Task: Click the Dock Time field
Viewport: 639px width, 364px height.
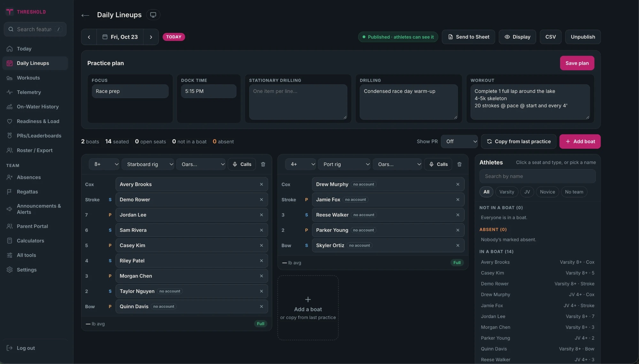Action: [209, 91]
